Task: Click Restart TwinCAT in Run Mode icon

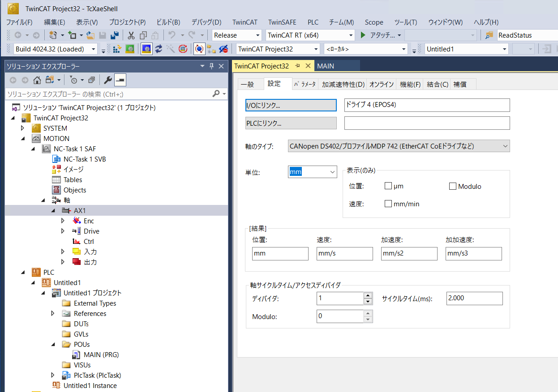Action: pos(130,49)
